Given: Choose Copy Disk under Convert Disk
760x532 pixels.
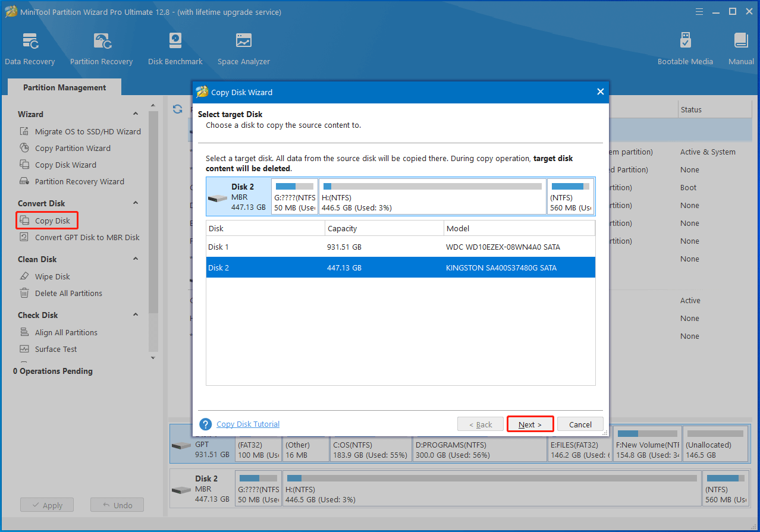Looking at the screenshot, I should pyautogui.click(x=46, y=221).
